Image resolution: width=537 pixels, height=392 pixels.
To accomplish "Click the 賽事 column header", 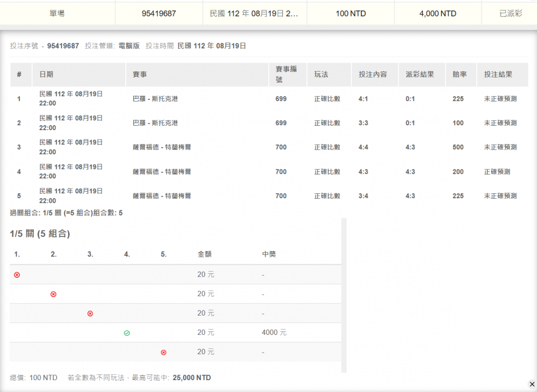I will (197, 74).
